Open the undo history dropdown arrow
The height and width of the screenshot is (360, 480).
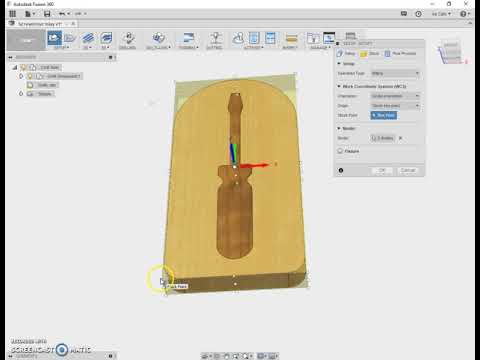click(69, 14)
